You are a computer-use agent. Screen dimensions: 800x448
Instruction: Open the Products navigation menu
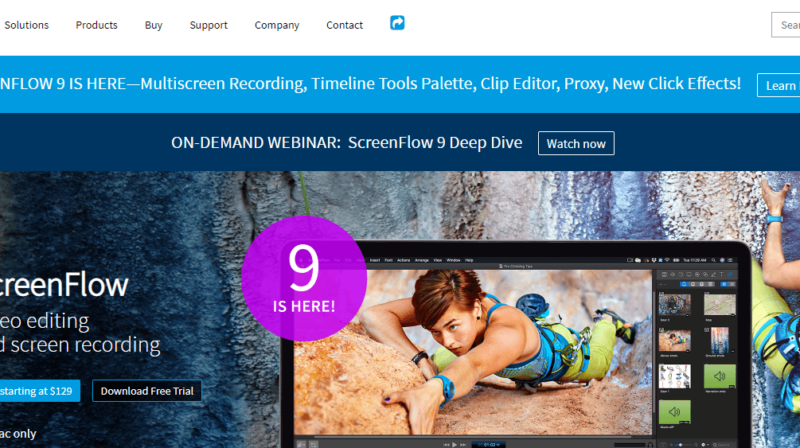(96, 25)
